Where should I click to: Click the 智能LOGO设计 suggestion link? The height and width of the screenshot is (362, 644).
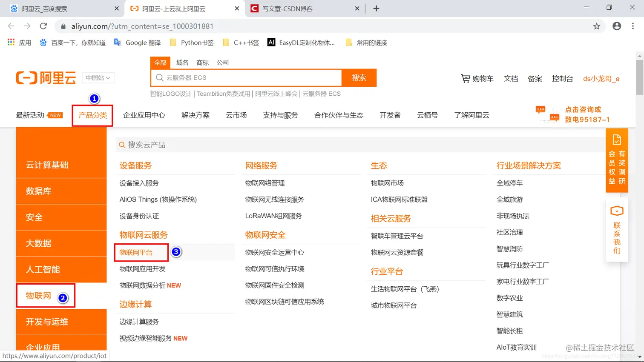[x=171, y=94]
